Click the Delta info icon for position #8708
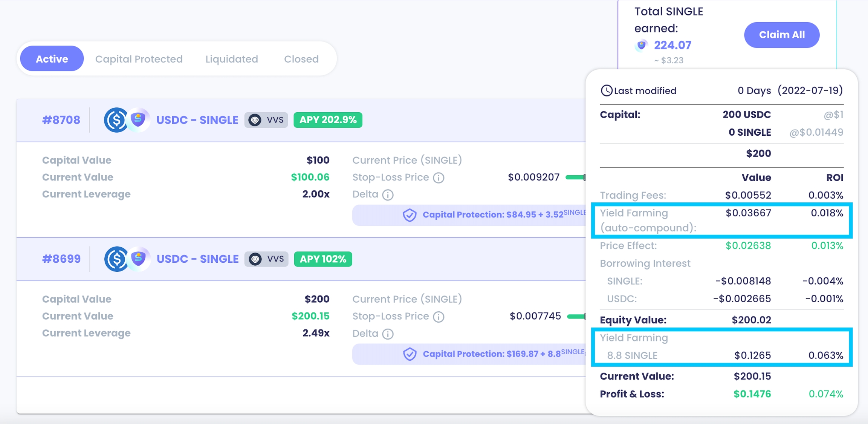Viewport: 868px width, 424px height. point(388,195)
